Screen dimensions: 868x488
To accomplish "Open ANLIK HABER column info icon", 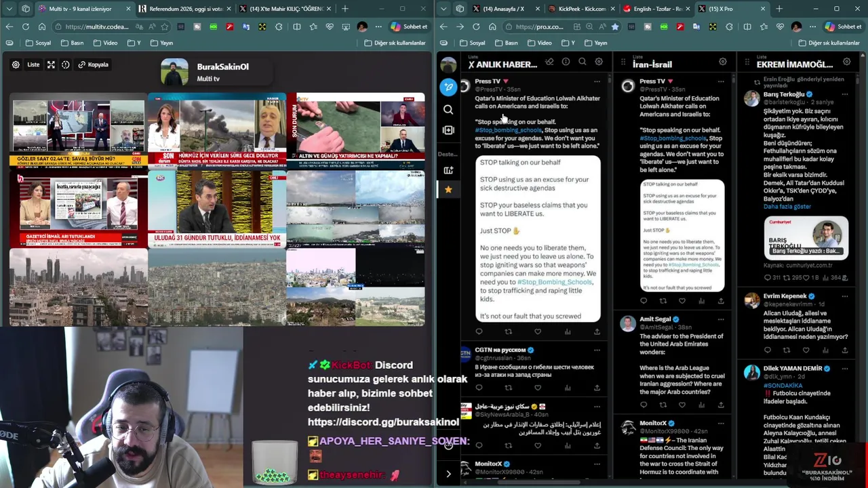I will [x=566, y=62].
